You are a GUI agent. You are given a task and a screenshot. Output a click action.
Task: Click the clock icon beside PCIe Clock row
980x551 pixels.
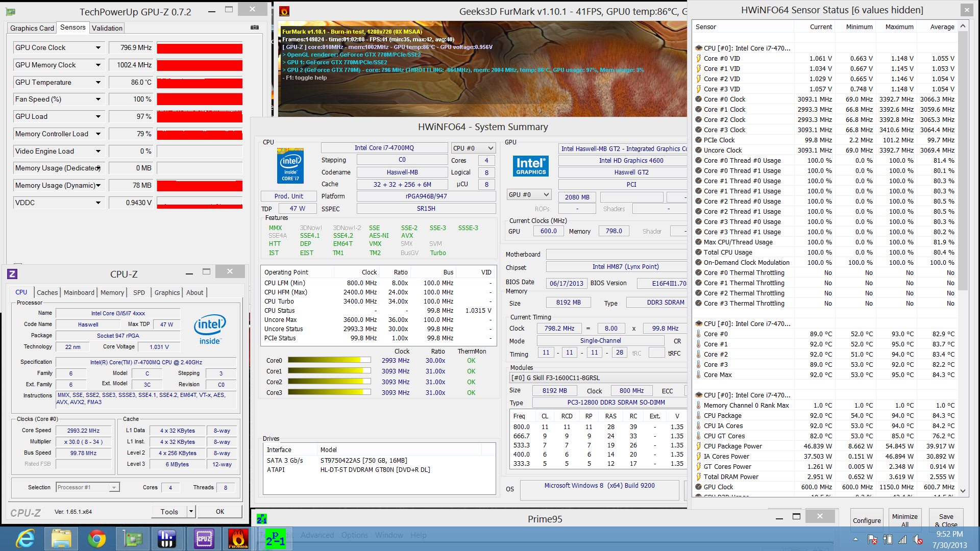[x=698, y=140]
